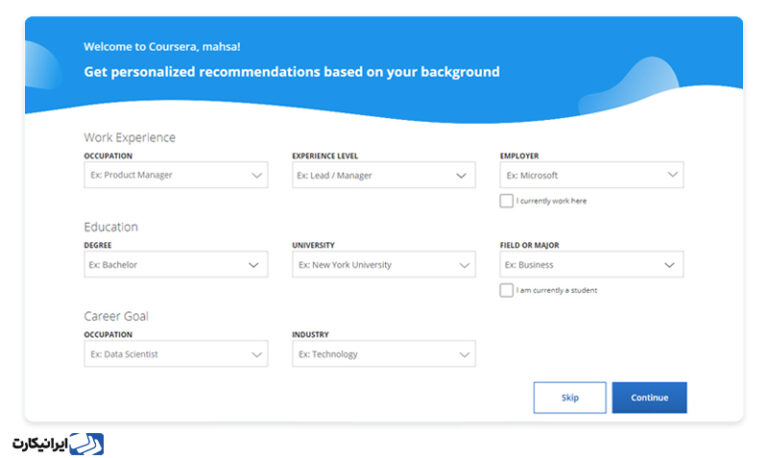Viewport: 768px width, 458px height.
Task: Expand the Employer dropdown chevron
Action: tap(670, 175)
